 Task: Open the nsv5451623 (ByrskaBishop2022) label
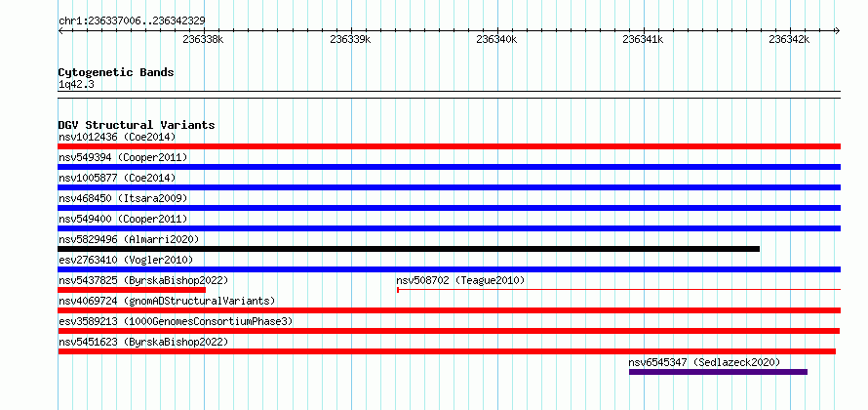pyautogui.click(x=143, y=342)
